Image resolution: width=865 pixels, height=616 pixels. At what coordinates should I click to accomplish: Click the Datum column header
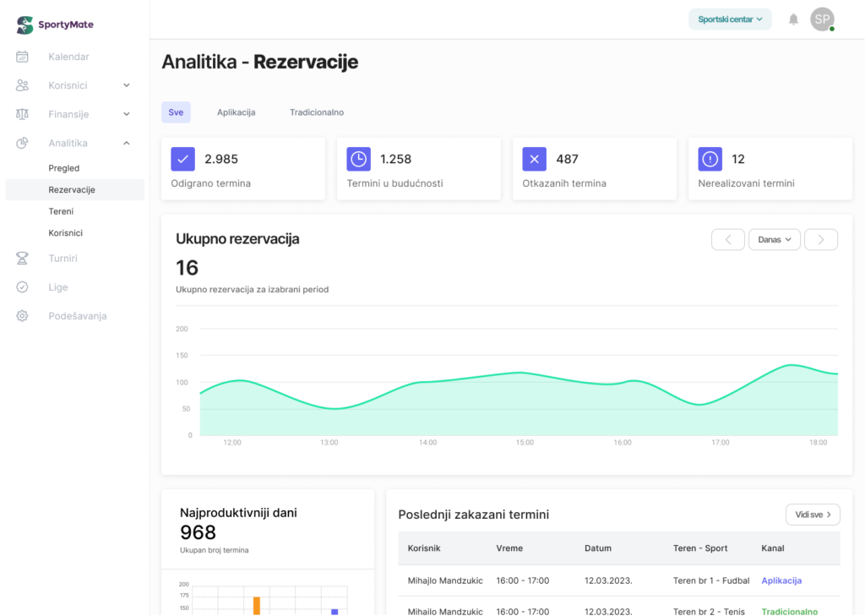coord(598,548)
